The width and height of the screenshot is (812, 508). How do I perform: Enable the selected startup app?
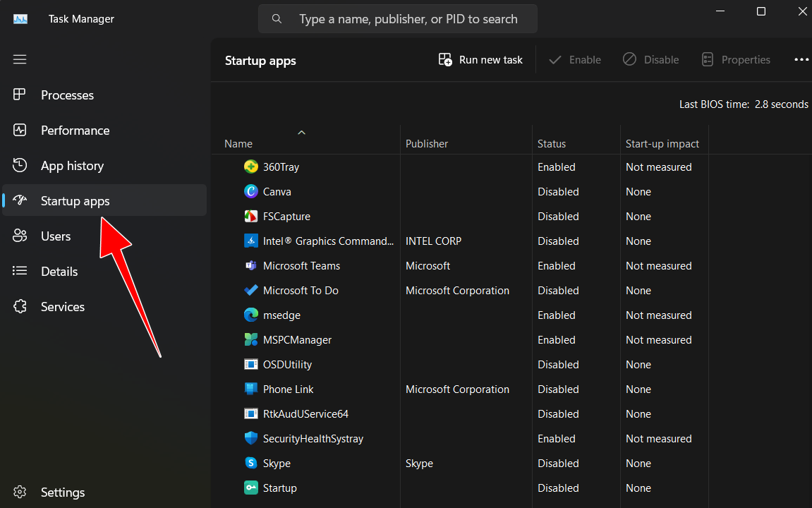coord(575,59)
